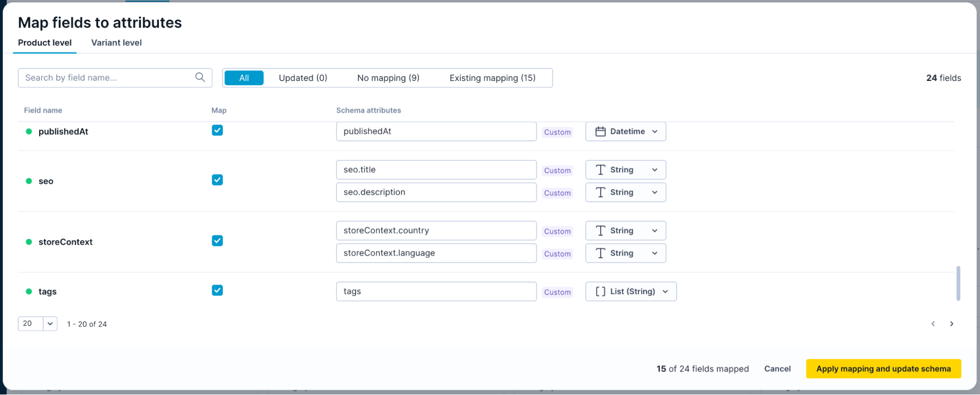Select the No mapping (9) filter

point(388,78)
